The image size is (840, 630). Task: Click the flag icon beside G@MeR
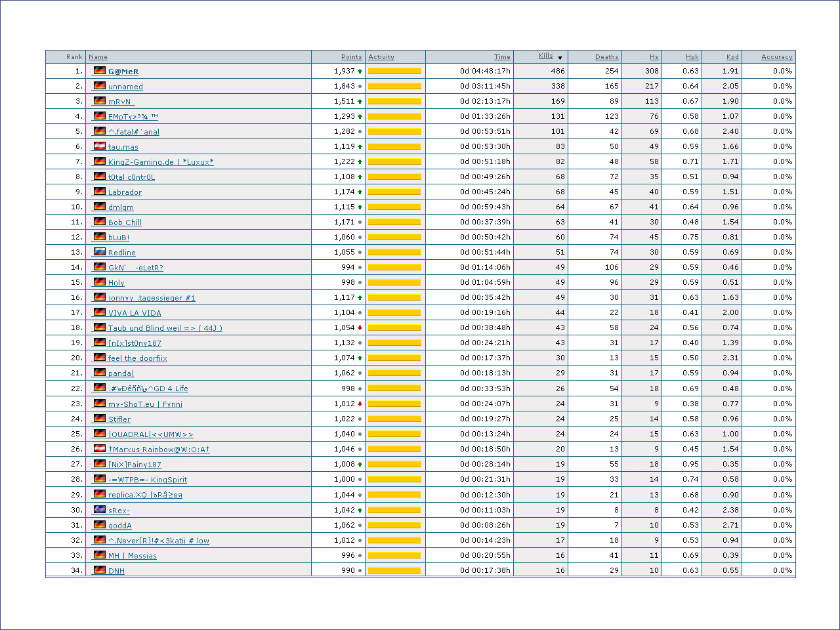tap(100, 71)
